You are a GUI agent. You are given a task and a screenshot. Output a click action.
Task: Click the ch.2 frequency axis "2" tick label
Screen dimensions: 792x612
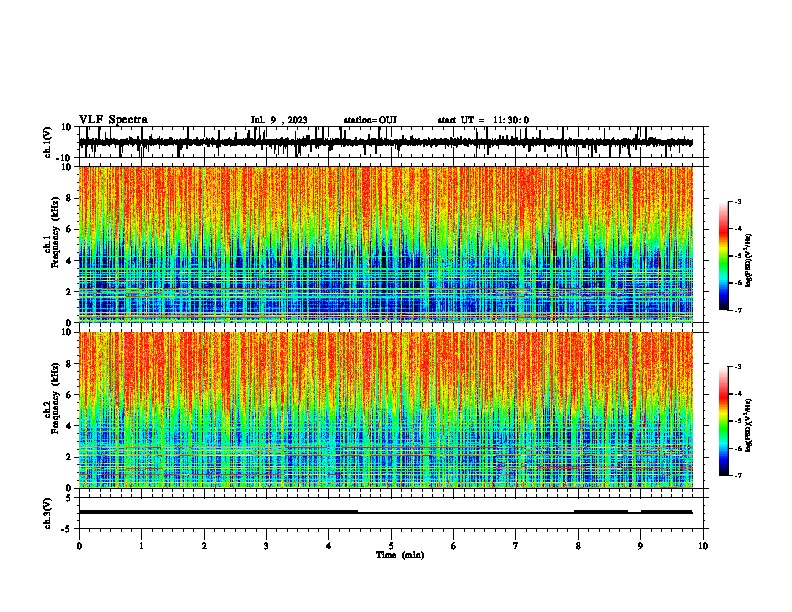[69, 457]
